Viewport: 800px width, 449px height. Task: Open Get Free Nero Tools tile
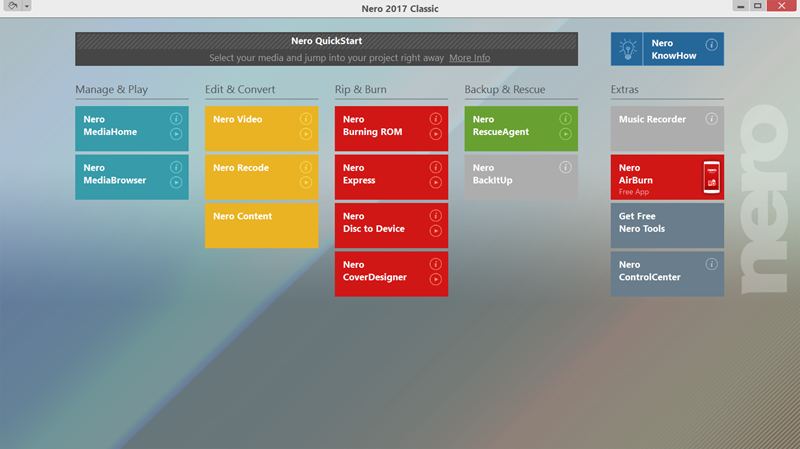pyautogui.click(x=667, y=226)
